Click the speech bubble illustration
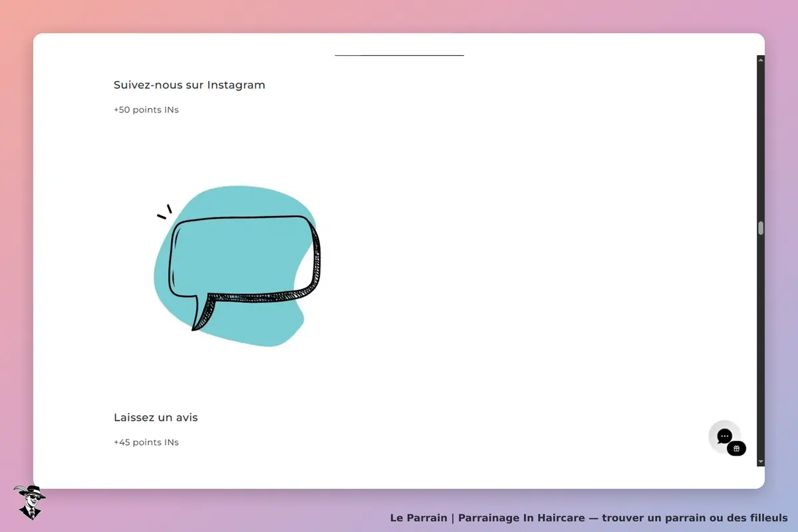 click(x=237, y=266)
